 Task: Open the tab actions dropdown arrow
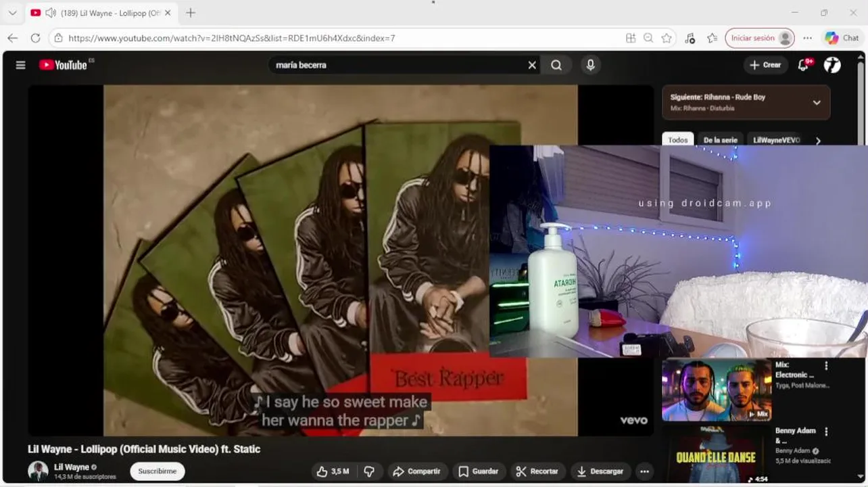12,13
